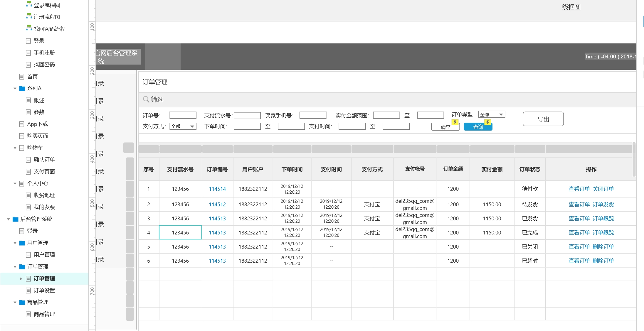Image resolution: width=644 pixels, height=331 pixels.
Task: Open the 登录流程图 flow diagram page
Action: point(47,5)
